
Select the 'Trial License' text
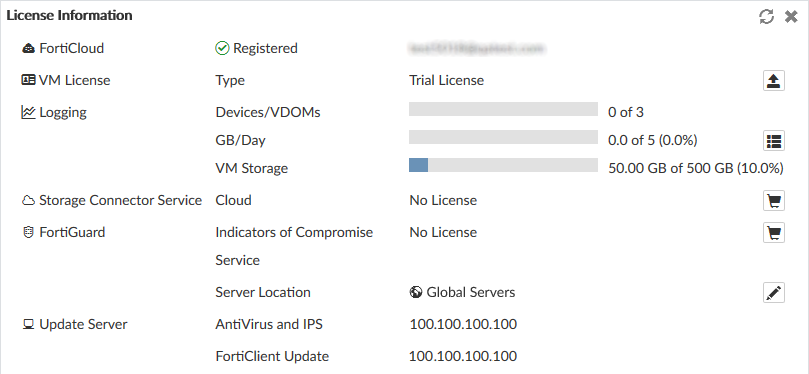coord(446,80)
